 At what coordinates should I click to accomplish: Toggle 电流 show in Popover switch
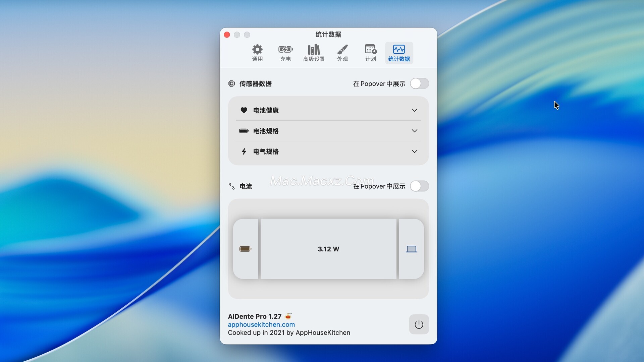(x=419, y=186)
